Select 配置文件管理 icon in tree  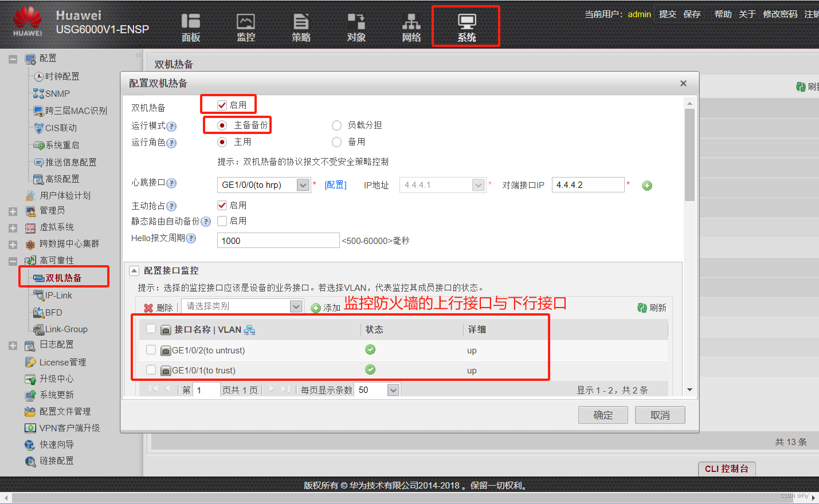pyautogui.click(x=30, y=411)
